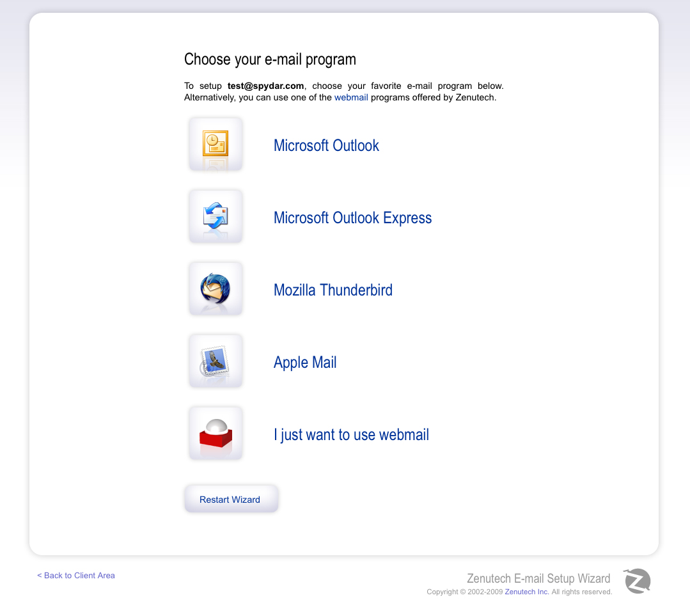Image resolution: width=690 pixels, height=616 pixels.
Task: Go Back to Client Area
Action: (x=75, y=576)
